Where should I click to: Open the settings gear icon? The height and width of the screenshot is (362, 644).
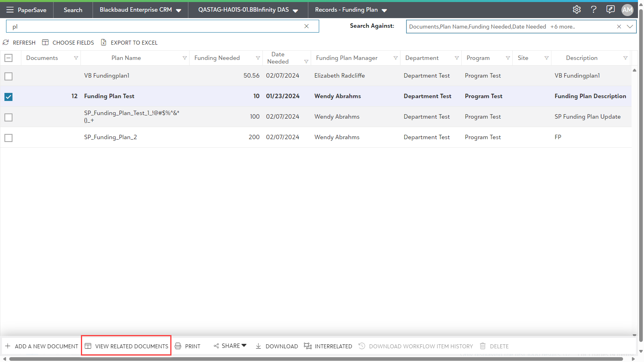[577, 10]
